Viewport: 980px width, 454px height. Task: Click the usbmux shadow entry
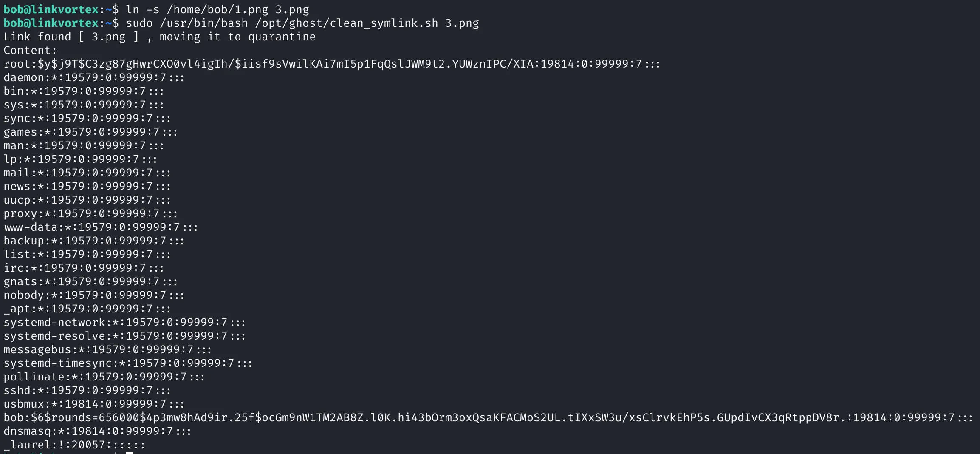click(x=94, y=404)
